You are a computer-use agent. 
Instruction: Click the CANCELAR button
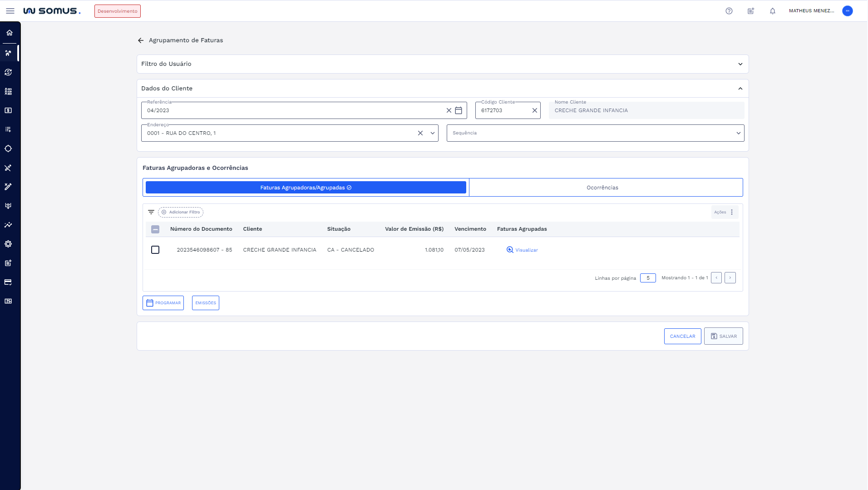point(682,336)
